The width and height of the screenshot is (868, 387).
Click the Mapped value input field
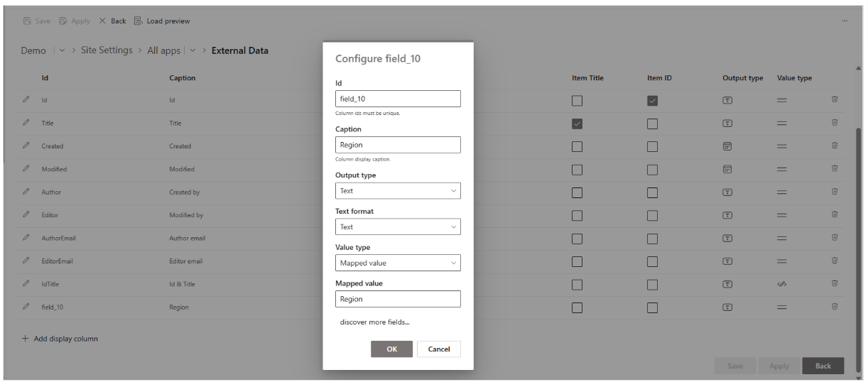point(398,299)
